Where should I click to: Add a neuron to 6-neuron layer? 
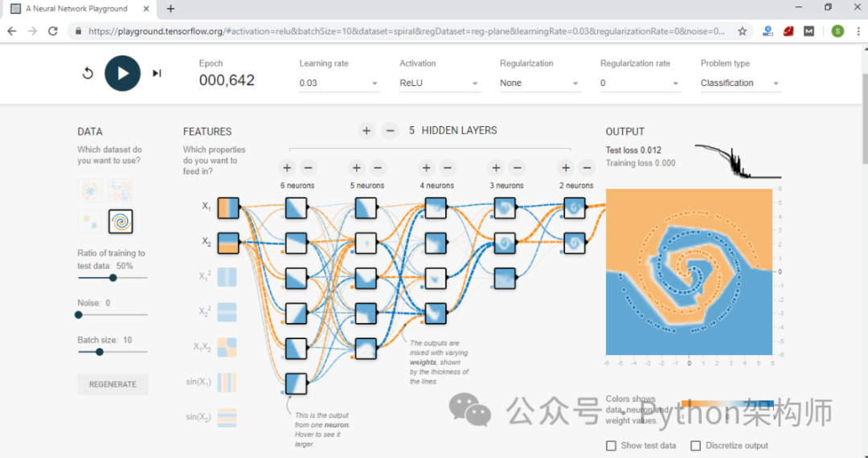pos(287,168)
